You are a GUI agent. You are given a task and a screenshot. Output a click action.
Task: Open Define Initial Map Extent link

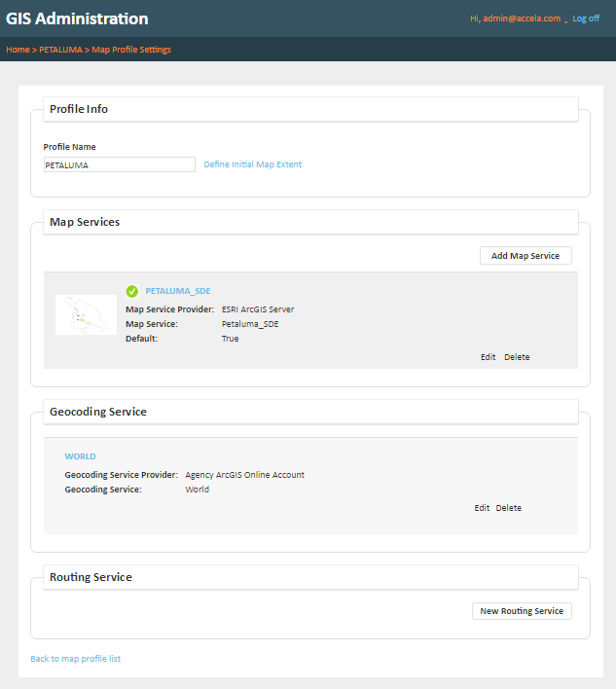tap(252, 164)
